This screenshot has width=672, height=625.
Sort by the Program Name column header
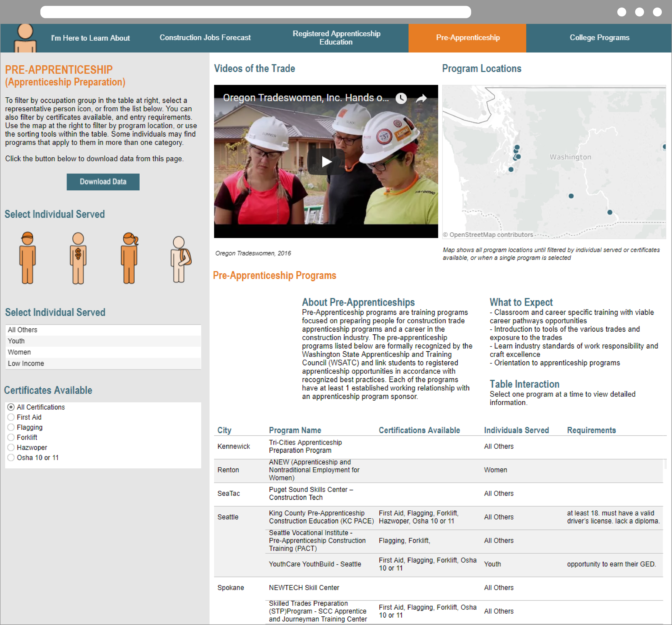(295, 430)
